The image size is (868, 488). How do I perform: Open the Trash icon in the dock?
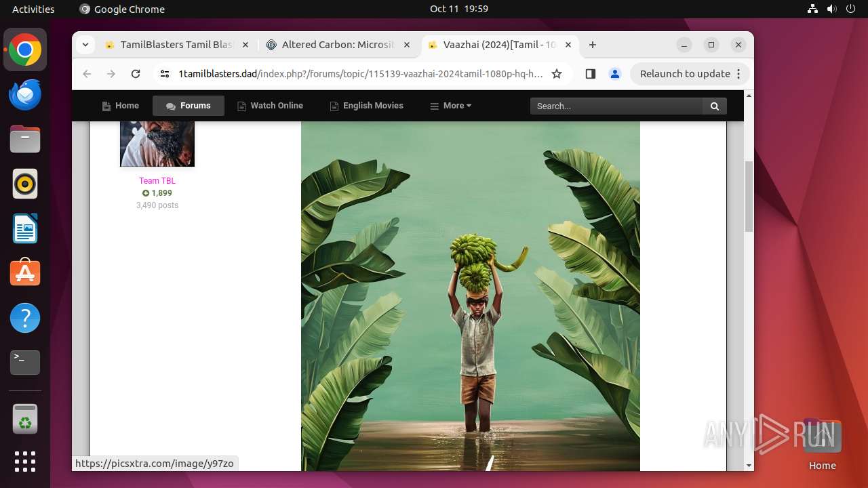click(x=25, y=419)
